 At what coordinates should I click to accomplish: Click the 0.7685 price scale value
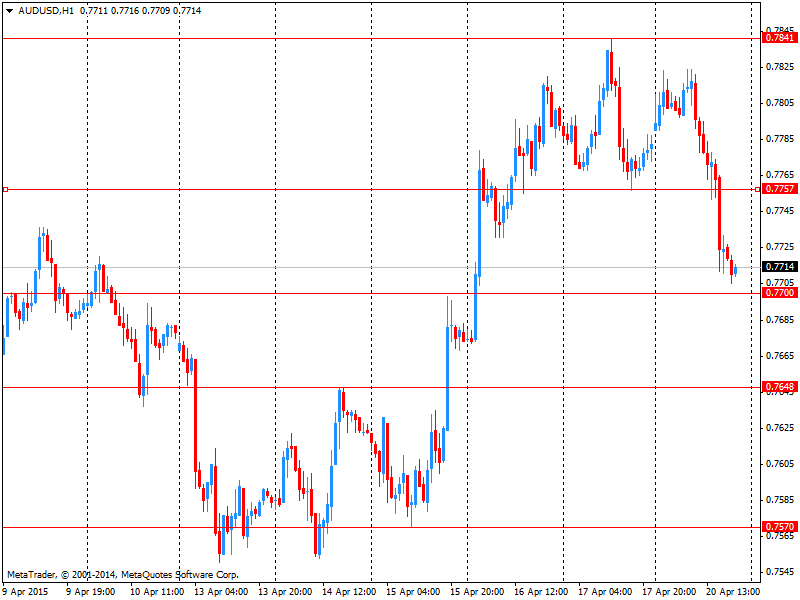(780, 320)
